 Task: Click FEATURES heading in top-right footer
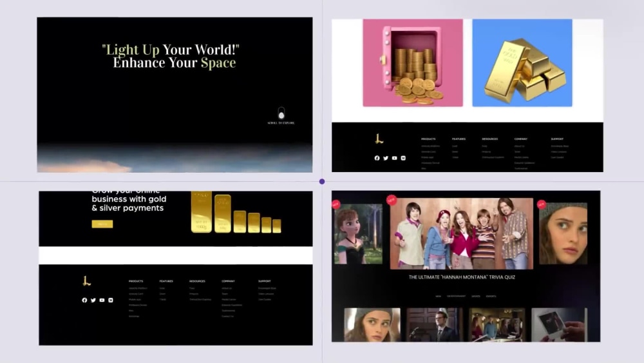tap(459, 139)
